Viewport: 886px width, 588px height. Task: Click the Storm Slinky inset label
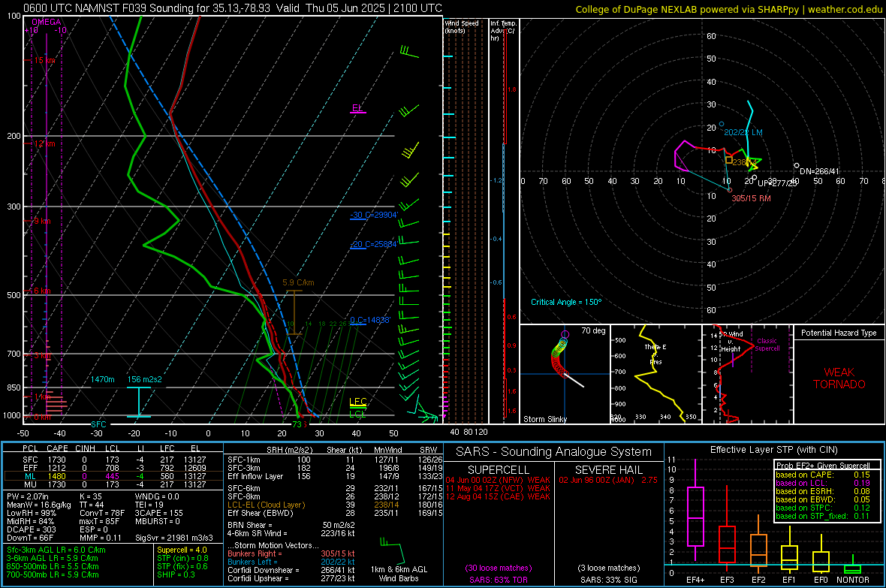tap(544, 419)
